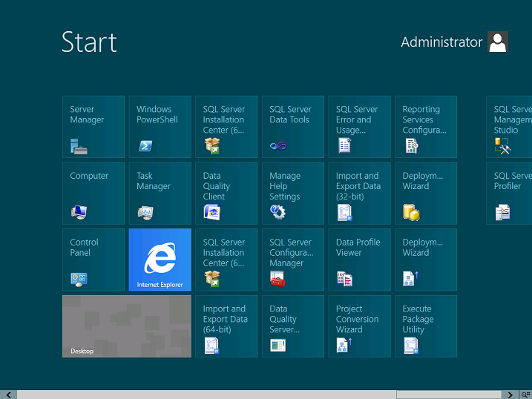Open Project Conversion Wizard tile
Image resolution: width=532 pixels, height=399 pixels.
click(359, 326)
